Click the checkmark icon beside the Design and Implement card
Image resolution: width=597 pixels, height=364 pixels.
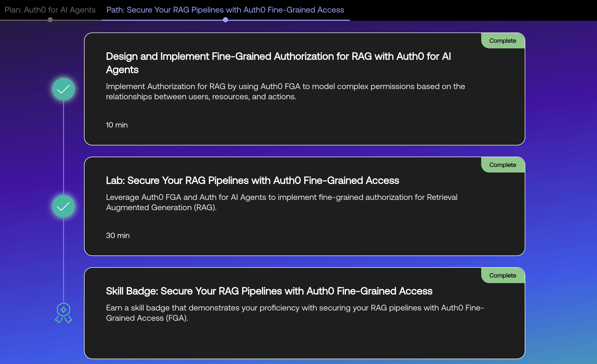click(64, 89)
